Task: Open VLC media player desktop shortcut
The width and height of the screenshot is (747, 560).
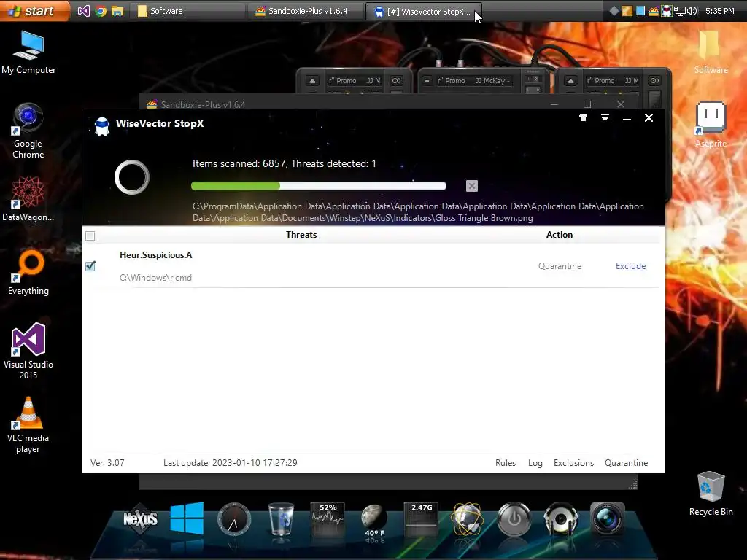Action: pos(28,425)
